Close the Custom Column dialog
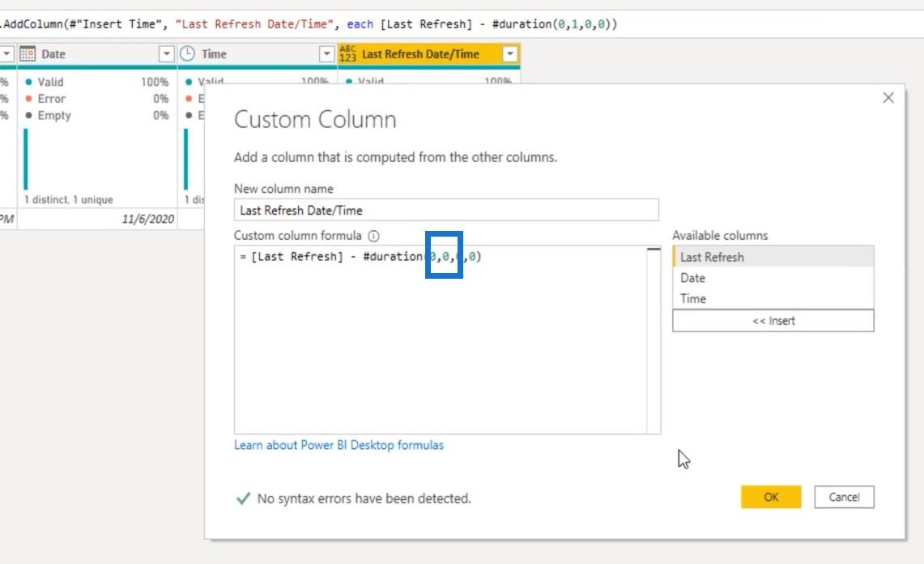 coord(888,98)
